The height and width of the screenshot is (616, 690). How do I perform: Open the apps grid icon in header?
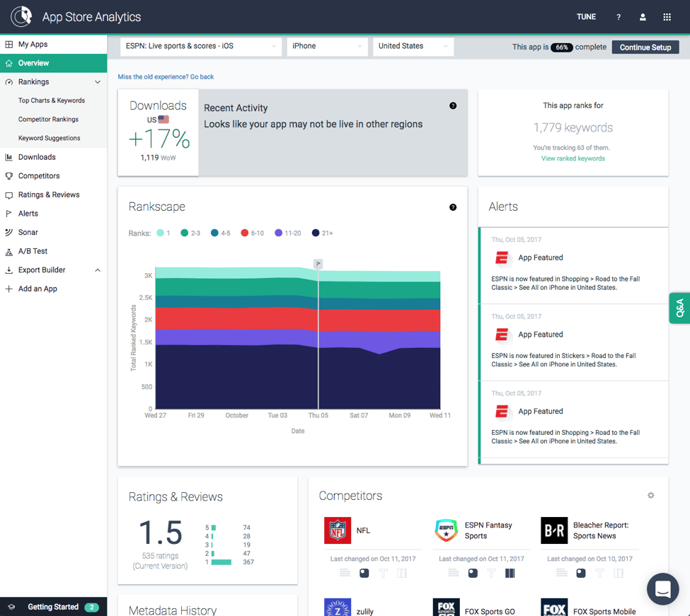tap(667, 17)
